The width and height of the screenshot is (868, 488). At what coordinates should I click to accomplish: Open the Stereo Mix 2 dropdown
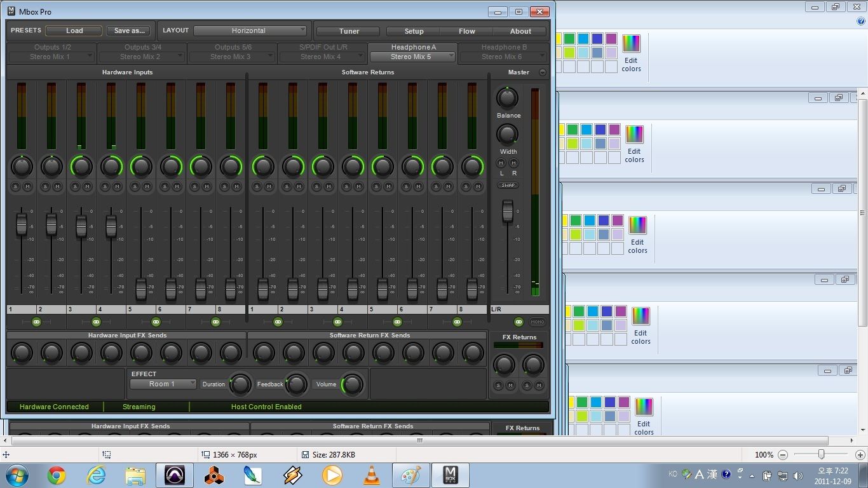142,57
